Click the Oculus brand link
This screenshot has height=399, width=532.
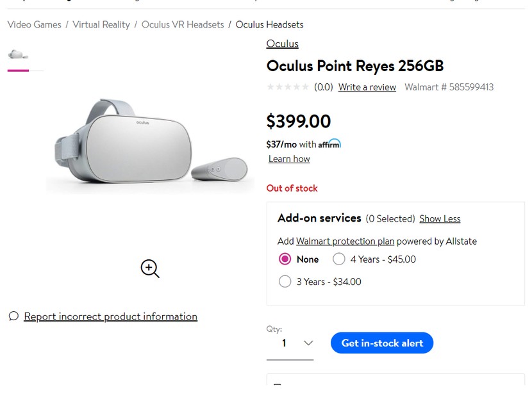click(x=283, y=44)
